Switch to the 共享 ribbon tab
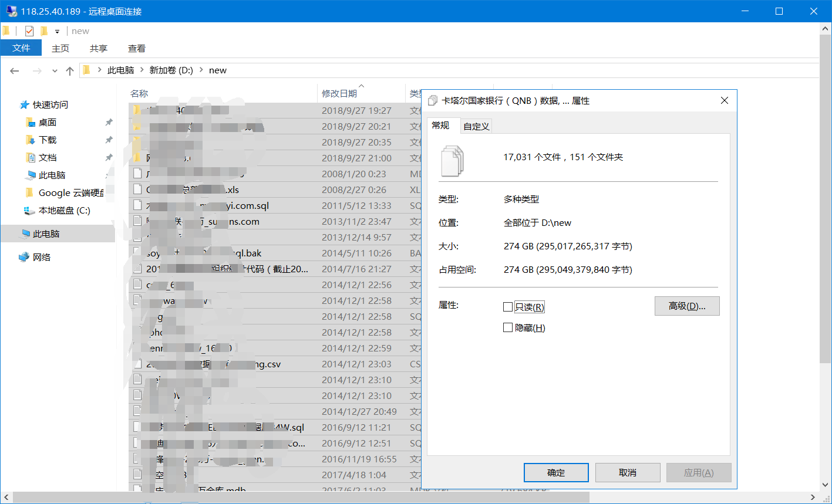This screenshot has height=504, width=832. click(99, 48)
